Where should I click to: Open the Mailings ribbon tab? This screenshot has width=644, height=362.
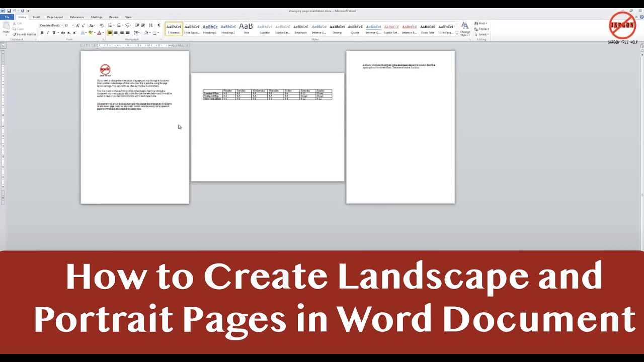pyautogui.click(x=97, y=17)
